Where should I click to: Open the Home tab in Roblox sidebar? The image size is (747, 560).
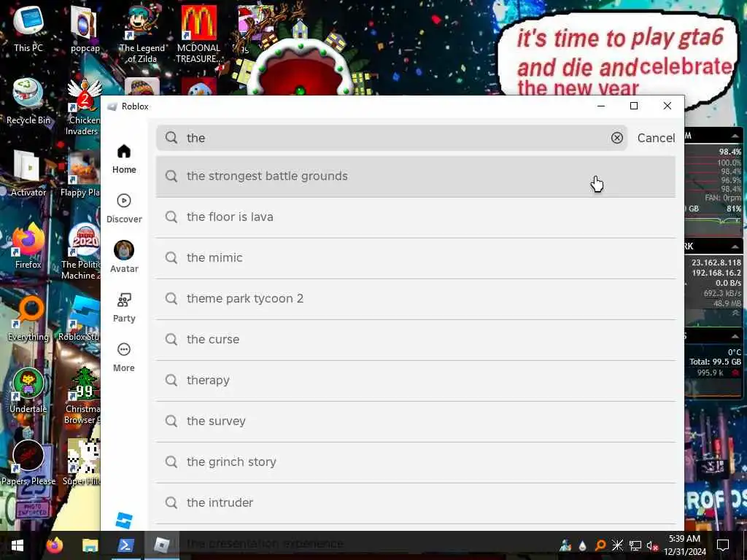(124, 159)
